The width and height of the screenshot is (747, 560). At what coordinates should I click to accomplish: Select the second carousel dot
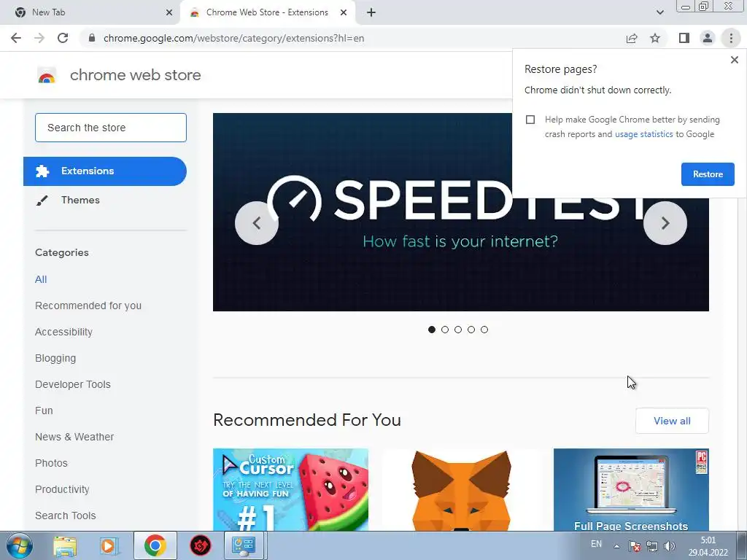[x=445, y=330]
